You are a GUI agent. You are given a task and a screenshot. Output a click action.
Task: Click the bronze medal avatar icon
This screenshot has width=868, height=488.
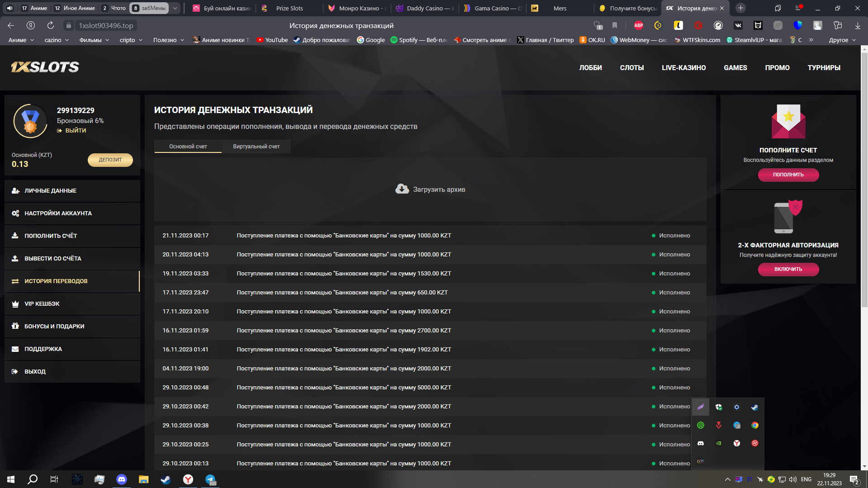(30, 121)
